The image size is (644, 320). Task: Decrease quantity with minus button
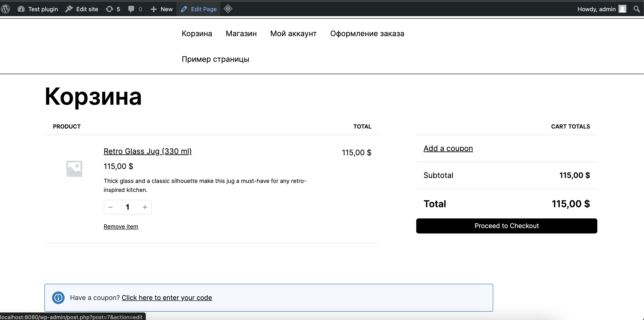pos(110,207)
